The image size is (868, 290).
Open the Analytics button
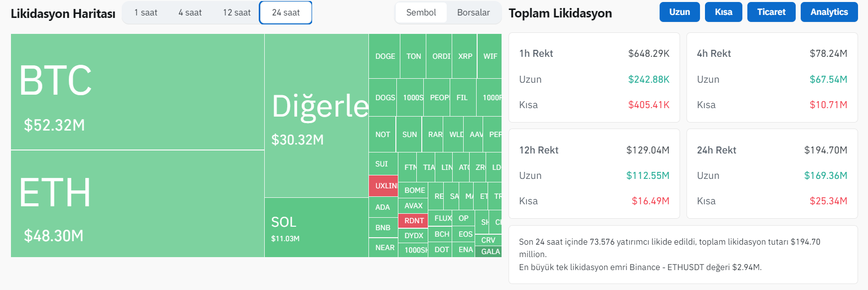(x=829, y=12)
